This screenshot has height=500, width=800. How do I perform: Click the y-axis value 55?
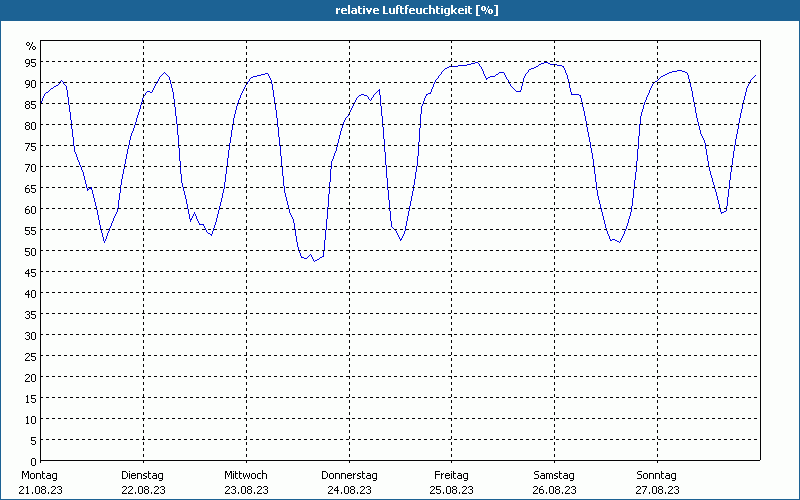[x=31, y=230]
